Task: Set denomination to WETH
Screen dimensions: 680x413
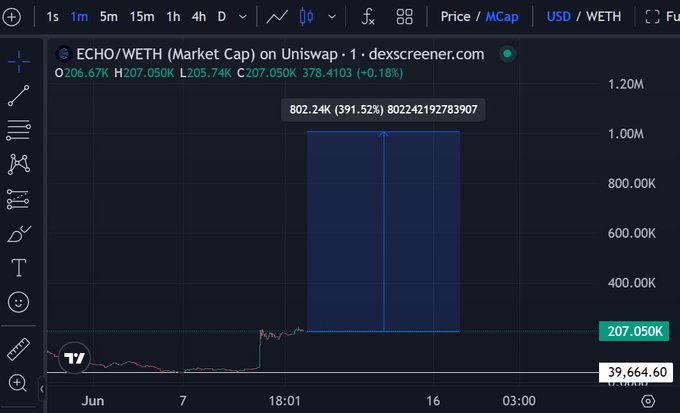Action: 603,17
